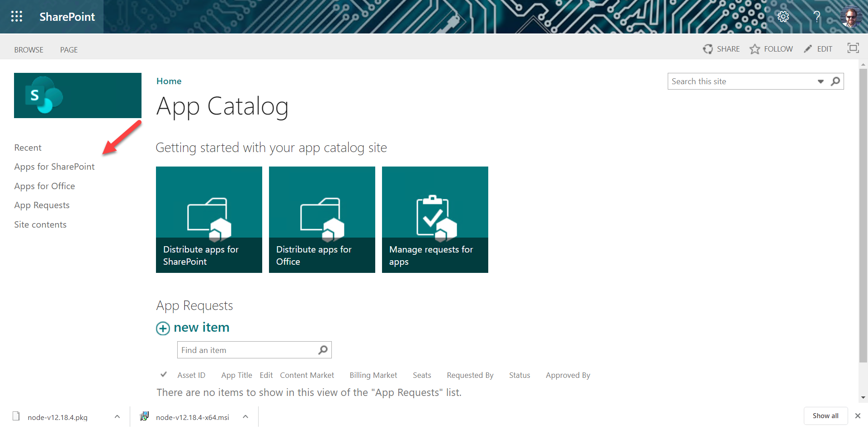Open the search scope dropdown arrow

[x=821, y=82]
